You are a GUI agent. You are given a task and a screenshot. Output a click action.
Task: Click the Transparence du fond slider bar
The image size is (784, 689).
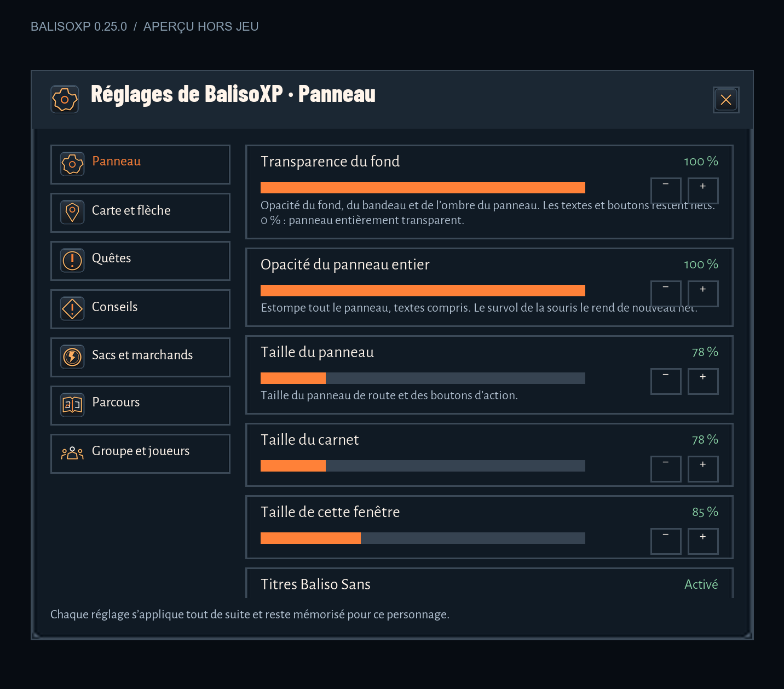click(423, 187)
